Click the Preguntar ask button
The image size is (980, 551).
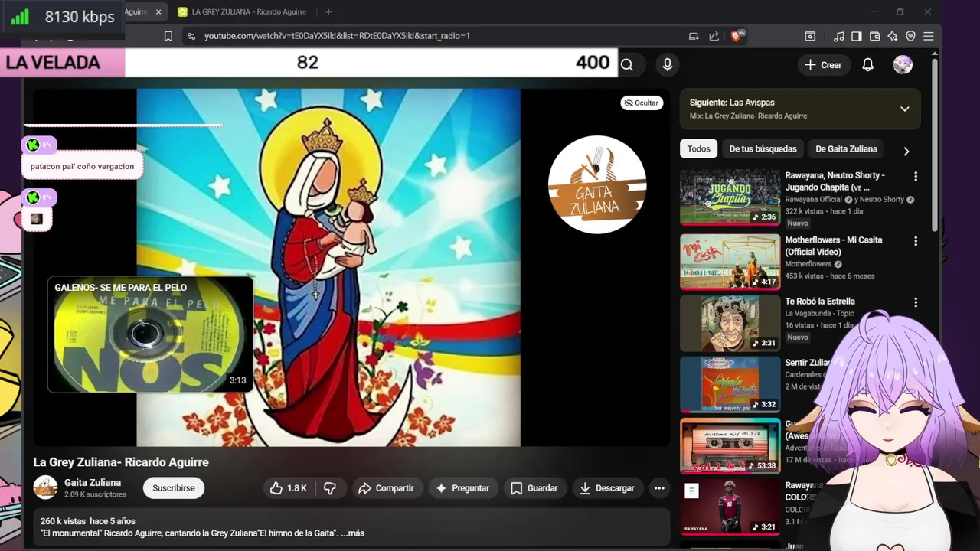coord(462,488)
